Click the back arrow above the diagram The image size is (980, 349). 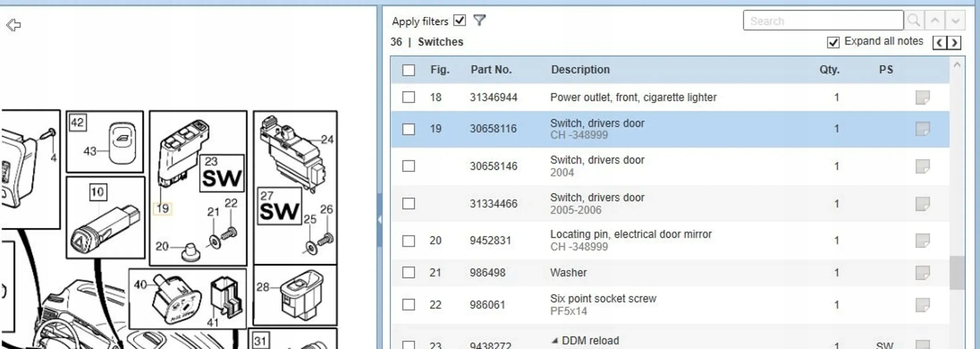(x=14, y=25)
